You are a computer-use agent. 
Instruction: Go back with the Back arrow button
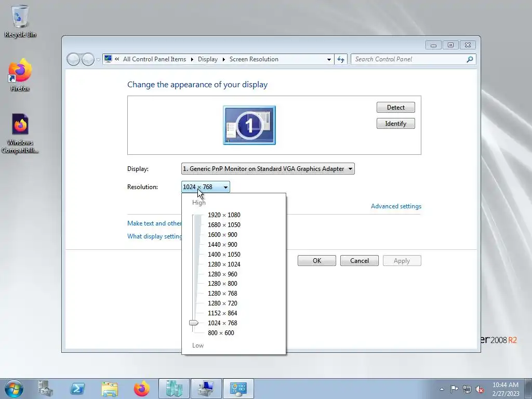tap(73, 59)
